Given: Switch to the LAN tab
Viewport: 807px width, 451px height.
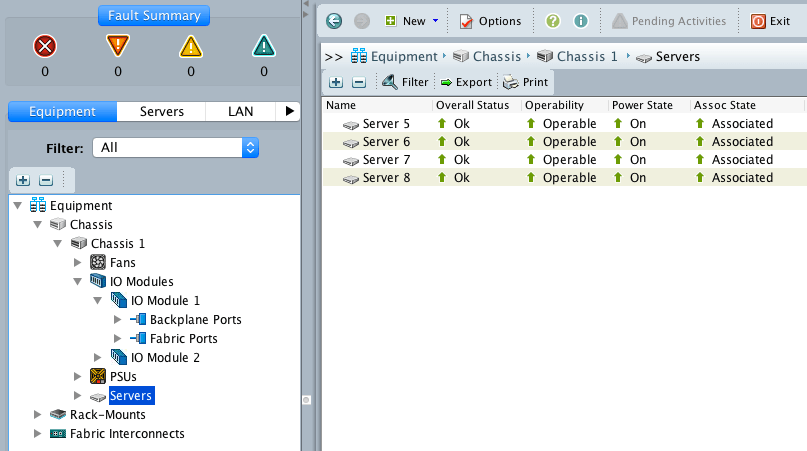Looking at the screenshot, I should click(x=240, y=112).
